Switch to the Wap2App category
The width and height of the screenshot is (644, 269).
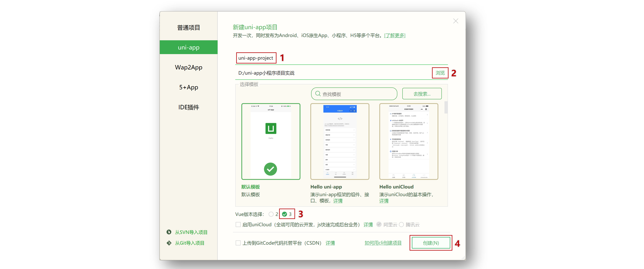click(x=188, y=67)
